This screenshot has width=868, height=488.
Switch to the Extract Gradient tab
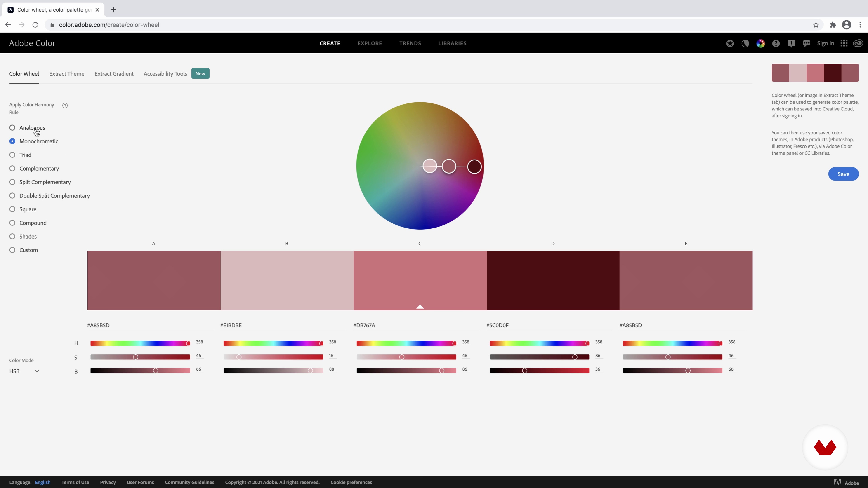[x=114, y=74]
